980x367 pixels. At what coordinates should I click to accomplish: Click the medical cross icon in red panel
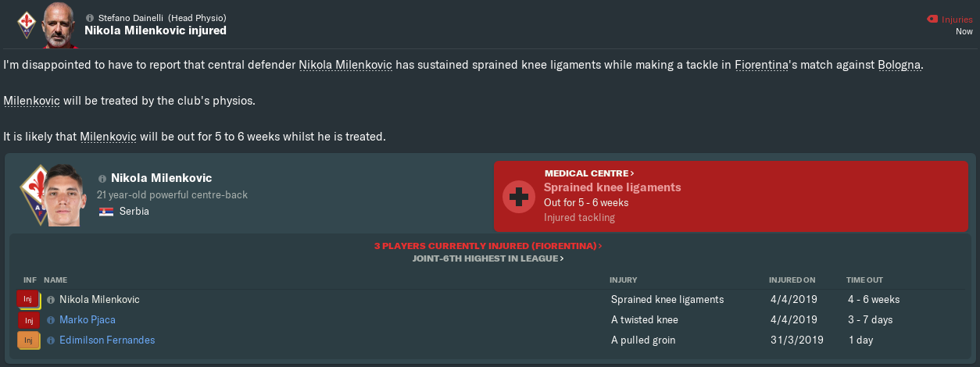click(518, 197)
